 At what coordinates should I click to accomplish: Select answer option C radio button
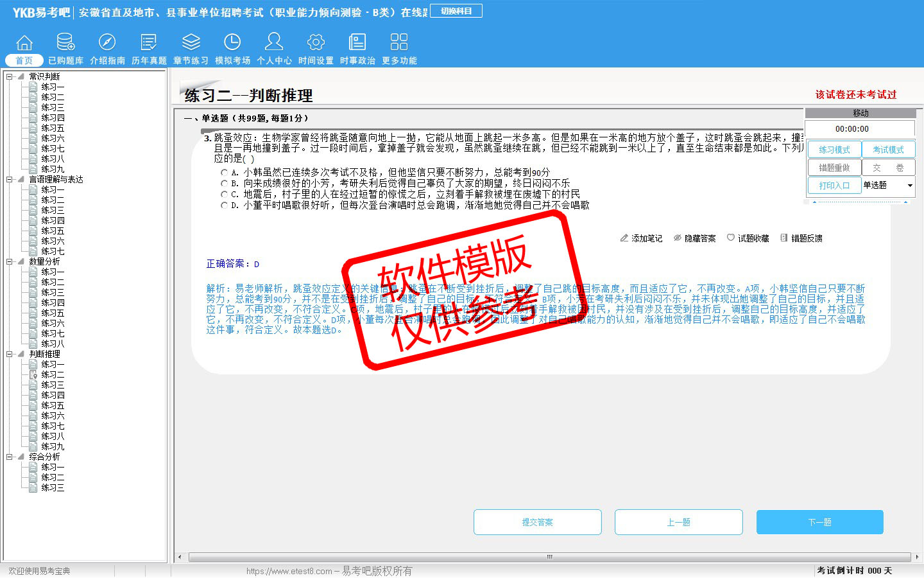pyautogui.click(x=224, y=195)
